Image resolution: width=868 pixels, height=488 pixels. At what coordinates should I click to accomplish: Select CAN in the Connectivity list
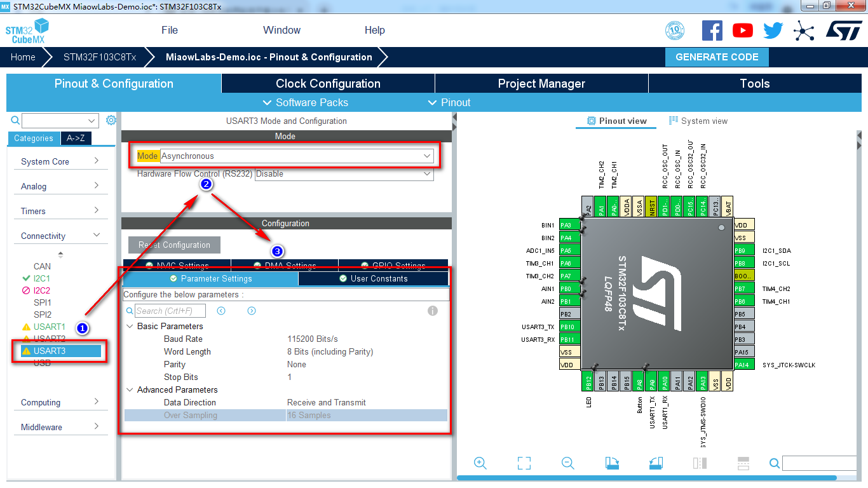pyautogui.click(x=42, y=266)
